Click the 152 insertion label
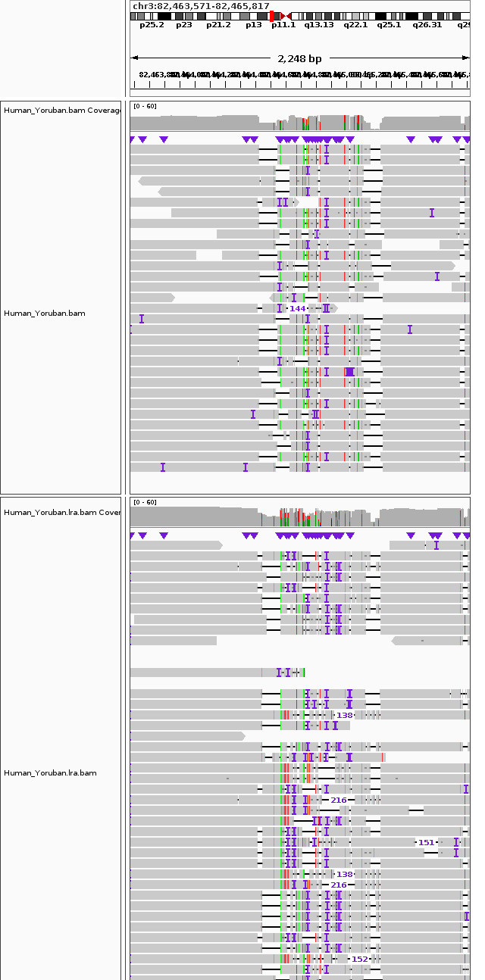The width and height of the screenshot is (485, 980). tap(359, 959)
